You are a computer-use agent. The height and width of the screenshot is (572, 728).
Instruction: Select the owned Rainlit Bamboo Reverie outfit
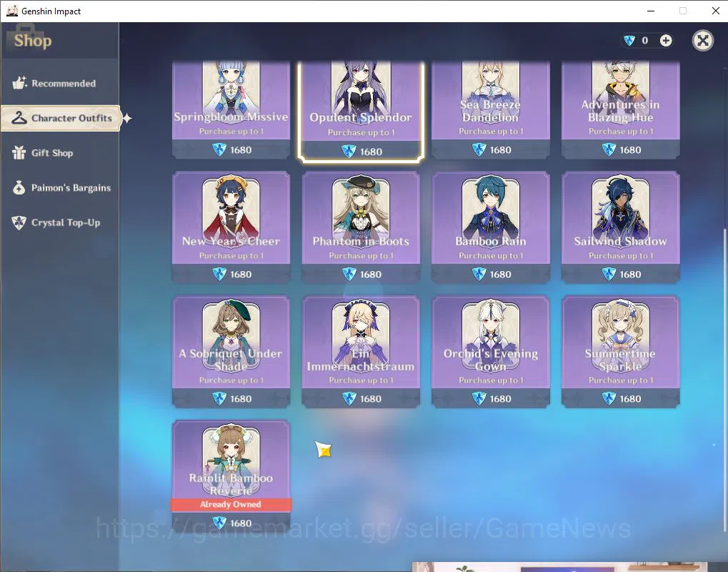(231, 475)
